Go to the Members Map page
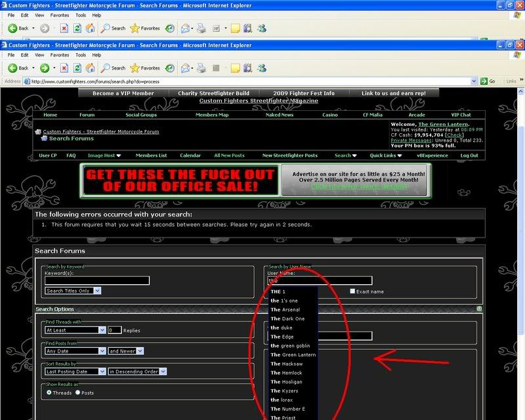 [x=212, y=115]
